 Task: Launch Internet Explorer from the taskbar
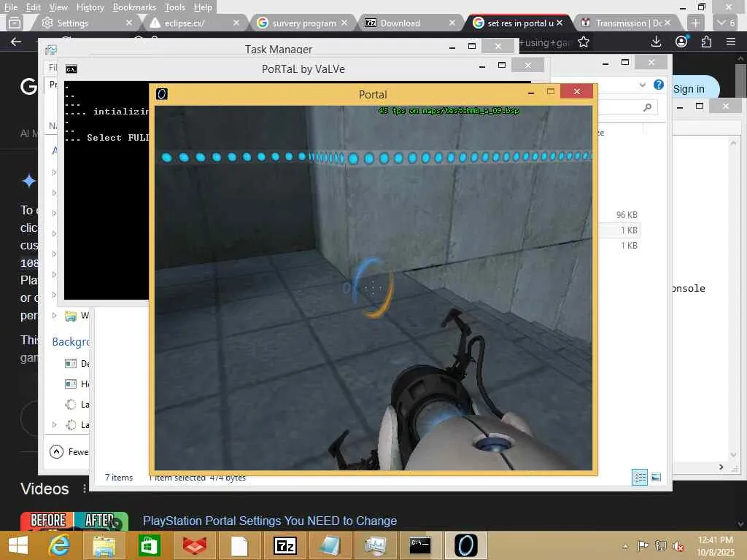(60, 545)
